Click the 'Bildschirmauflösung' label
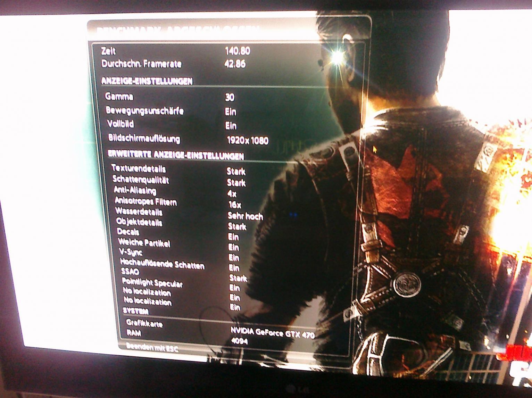 pyautogui.click(x=144, y=138)
